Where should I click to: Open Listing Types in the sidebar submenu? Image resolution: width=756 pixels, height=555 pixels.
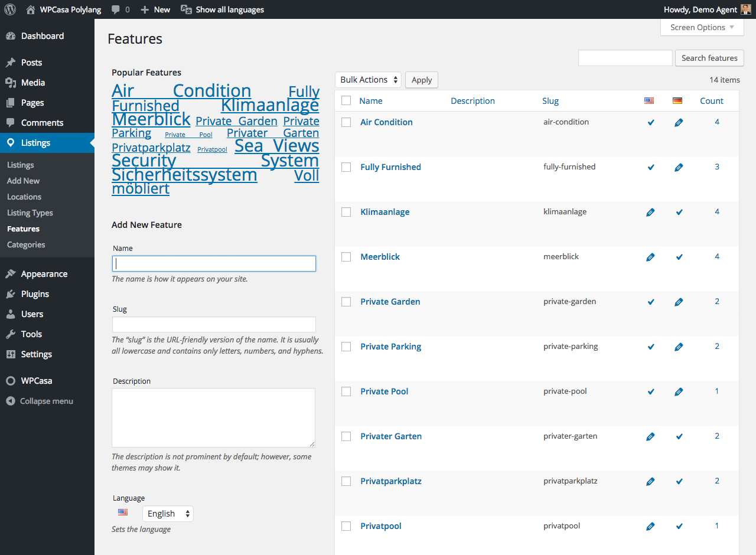(30, 213)
